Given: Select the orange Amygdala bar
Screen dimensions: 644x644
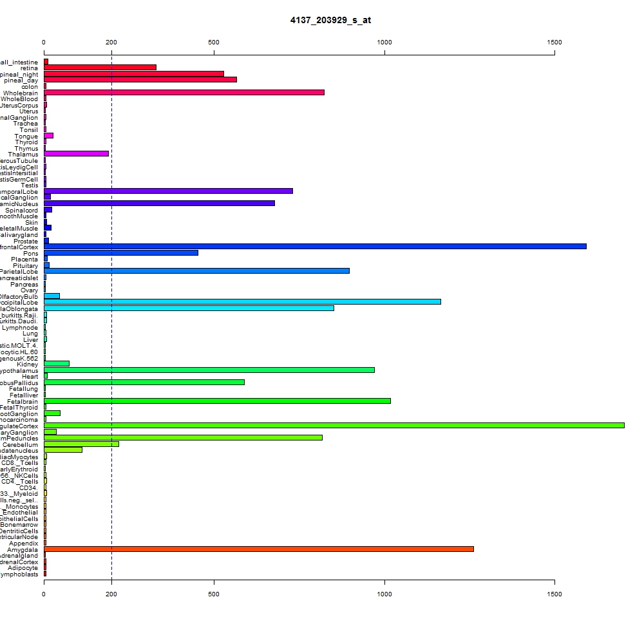Looking at the screenshot, I should click(x=259, y=549).
